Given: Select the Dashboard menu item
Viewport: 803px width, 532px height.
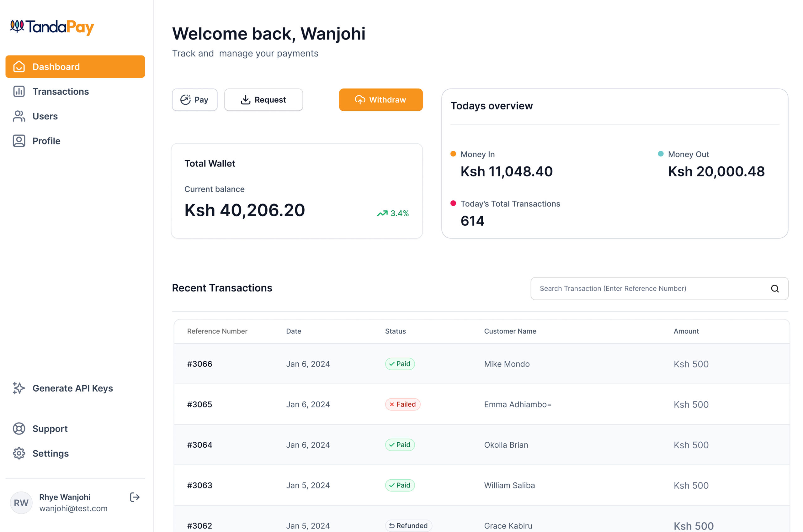Looking at the screenshot, I should pos(75,66).
